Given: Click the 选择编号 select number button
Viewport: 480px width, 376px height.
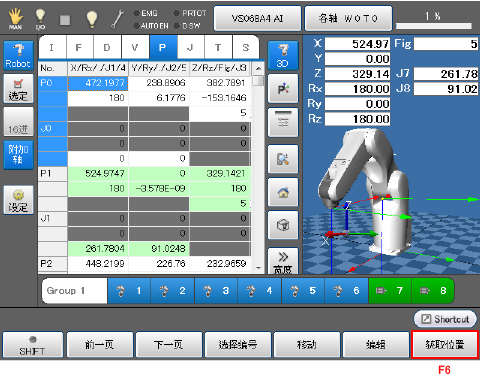Looking at the screenshot, I should tap(238, 345).
